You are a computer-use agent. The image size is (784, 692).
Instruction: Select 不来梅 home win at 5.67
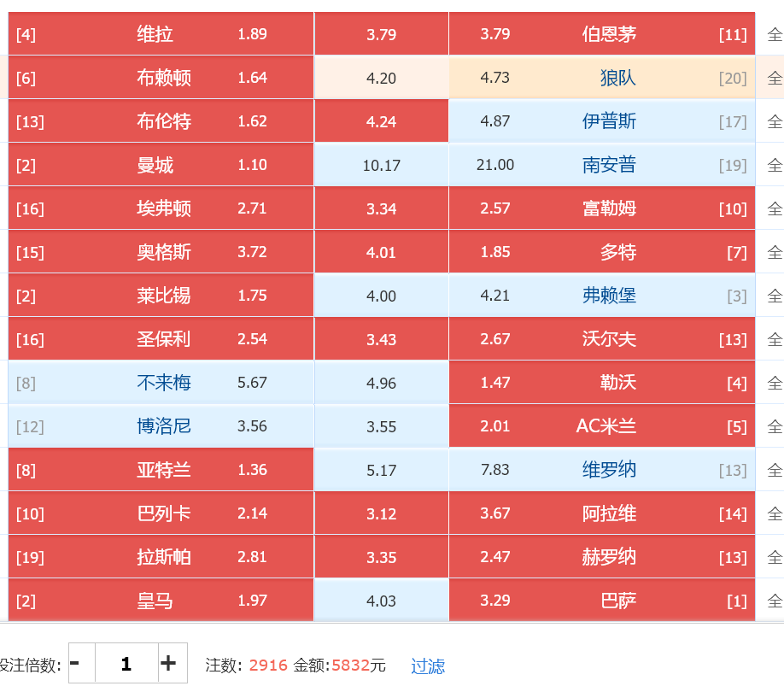click(x=161, y=383)
